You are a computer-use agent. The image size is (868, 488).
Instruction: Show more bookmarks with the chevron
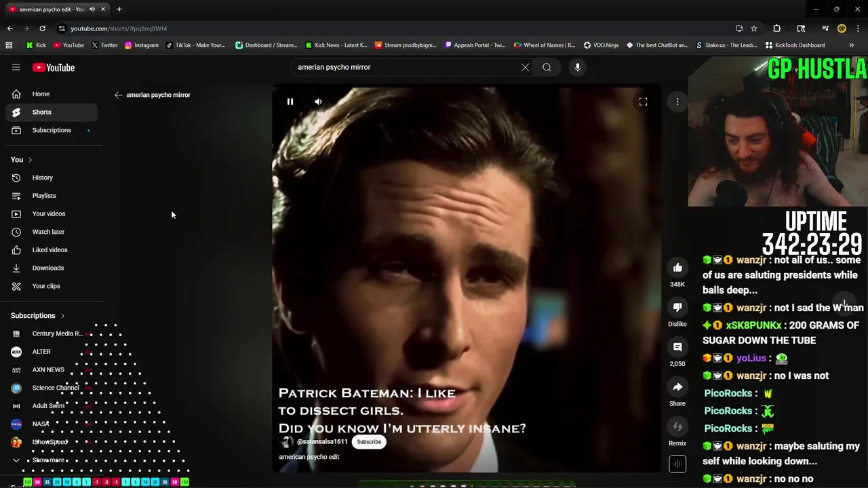852,45
